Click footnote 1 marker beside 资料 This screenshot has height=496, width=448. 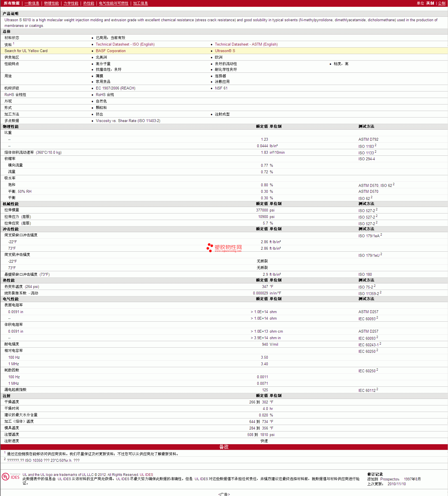point(14,44)
